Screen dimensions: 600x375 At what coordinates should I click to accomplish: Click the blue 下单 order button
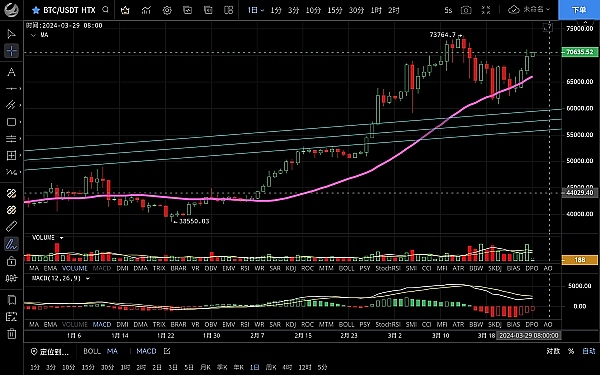pos(579,10)
